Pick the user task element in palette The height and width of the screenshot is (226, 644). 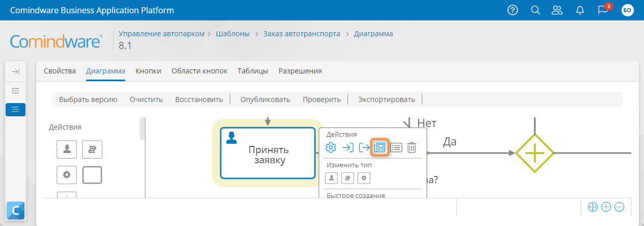[66, 149]
